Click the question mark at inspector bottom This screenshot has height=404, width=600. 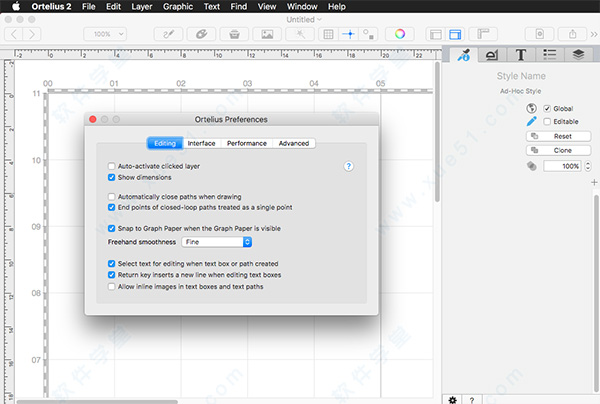click(x=471, y=400)
